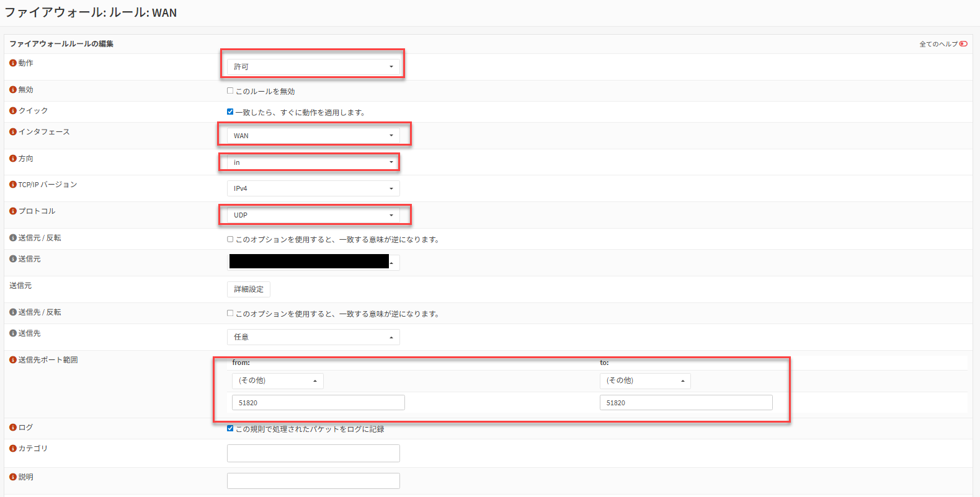Click the 説明 description text field
This screenshot has height=497, width=980.
(x=313, y=481)
